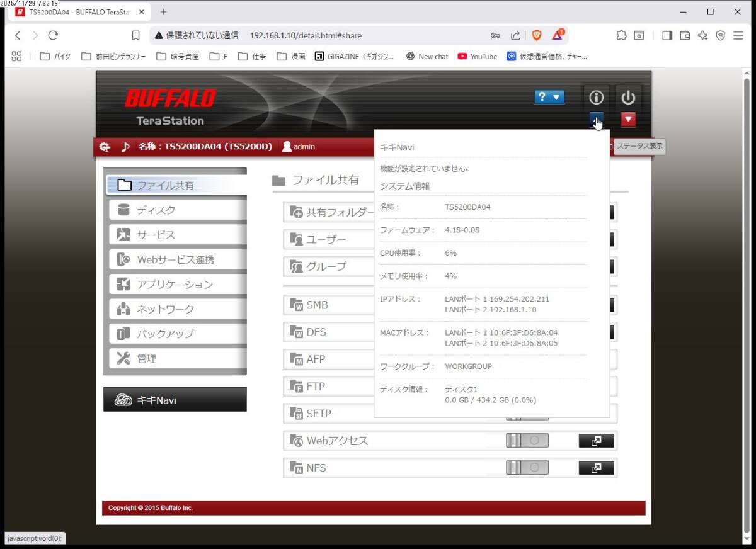Click the system information (i) icon

click(596, 98)
